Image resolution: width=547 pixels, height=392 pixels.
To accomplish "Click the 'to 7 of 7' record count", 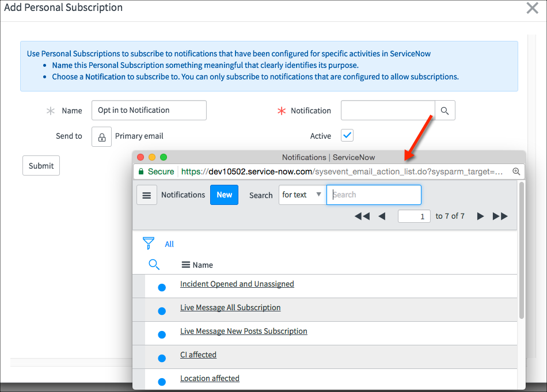I will pos(450,216).
